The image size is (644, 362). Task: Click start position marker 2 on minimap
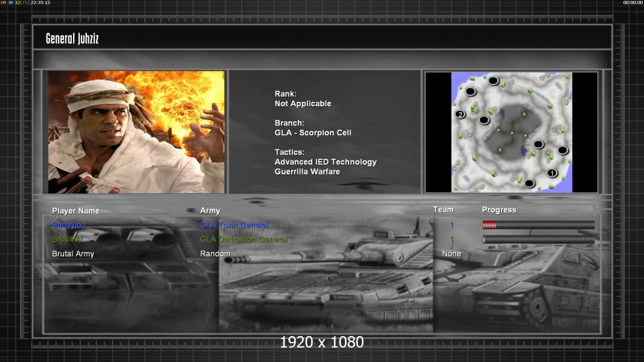click(460, 115)
